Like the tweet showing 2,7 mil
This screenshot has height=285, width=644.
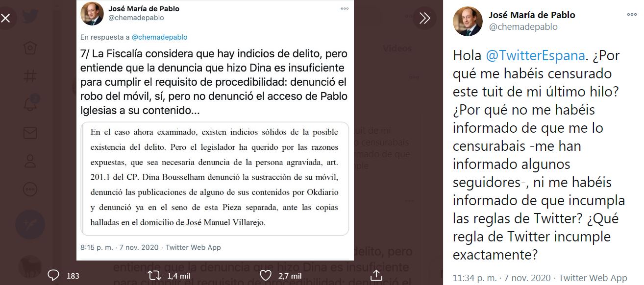pyautogui.click(x=266, y=276)
